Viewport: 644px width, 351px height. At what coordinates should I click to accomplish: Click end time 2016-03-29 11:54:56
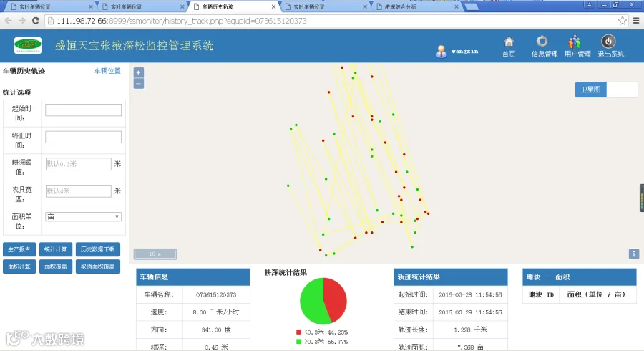[x=470, y=312]
